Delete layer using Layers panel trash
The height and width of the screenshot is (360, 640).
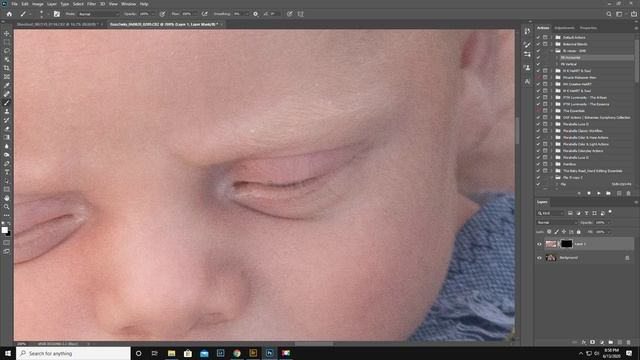[x=629, y=342]
